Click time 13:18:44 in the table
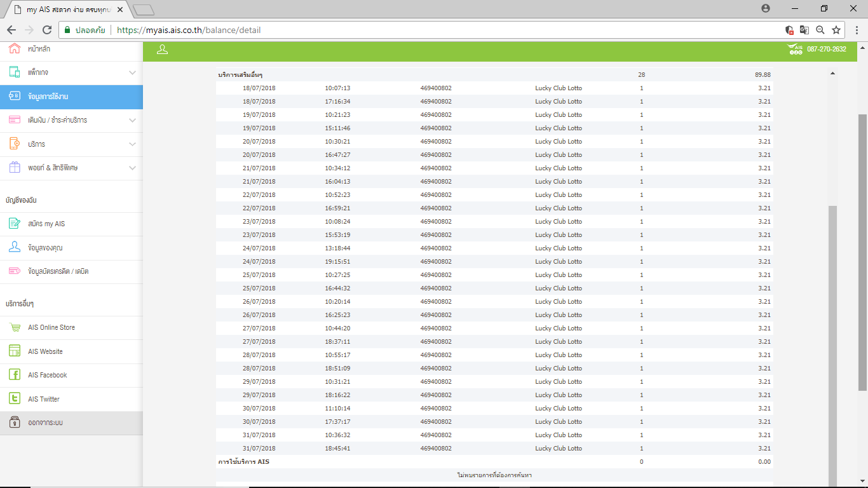The height and width of the screenshot is (488, 868). click(x=337, y=248)
